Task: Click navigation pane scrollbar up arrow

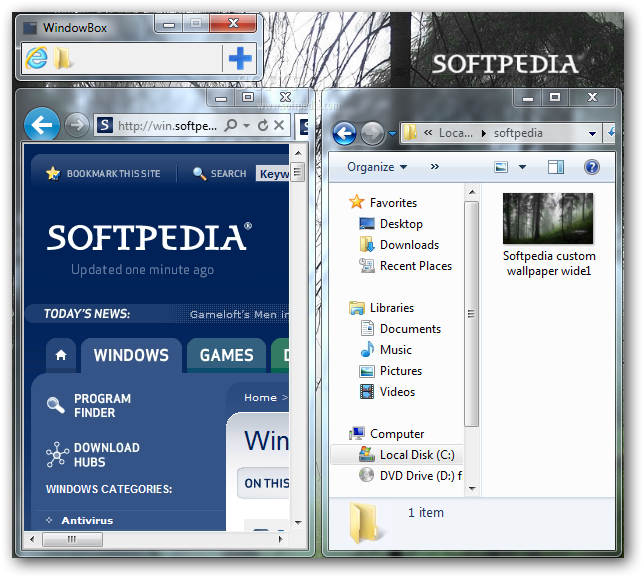Action: point(472,192)
